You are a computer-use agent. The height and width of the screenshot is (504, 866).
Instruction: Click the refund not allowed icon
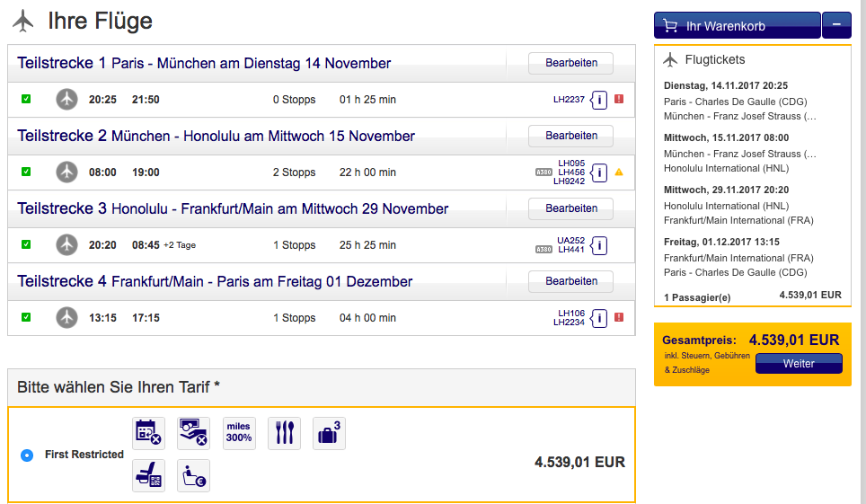tap(193, 433)
